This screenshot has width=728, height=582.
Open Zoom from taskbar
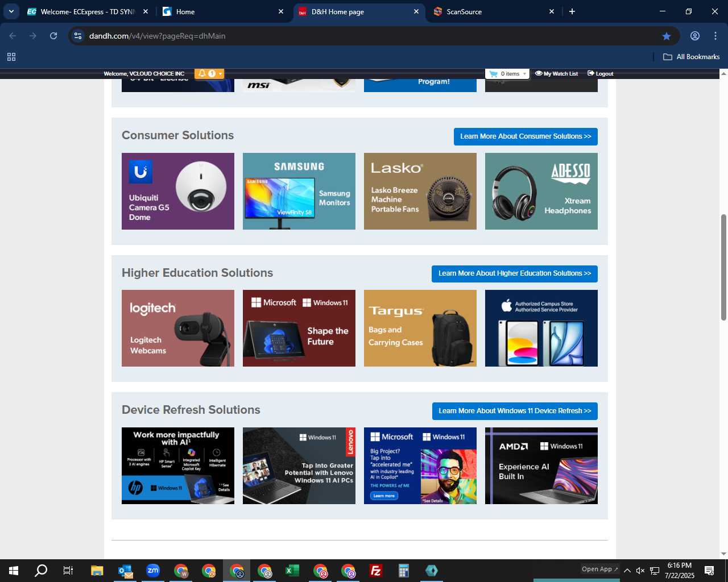click(x=153, y=571)
